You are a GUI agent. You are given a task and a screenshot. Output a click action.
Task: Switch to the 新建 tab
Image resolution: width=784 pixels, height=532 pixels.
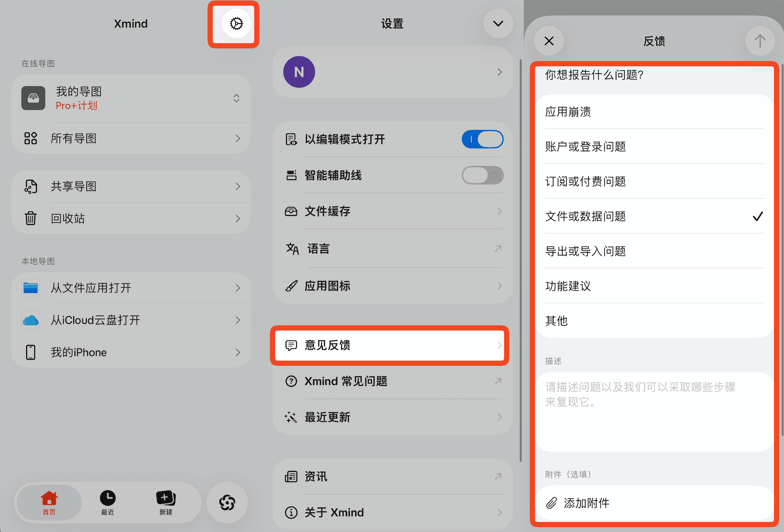tap(166, 503)
